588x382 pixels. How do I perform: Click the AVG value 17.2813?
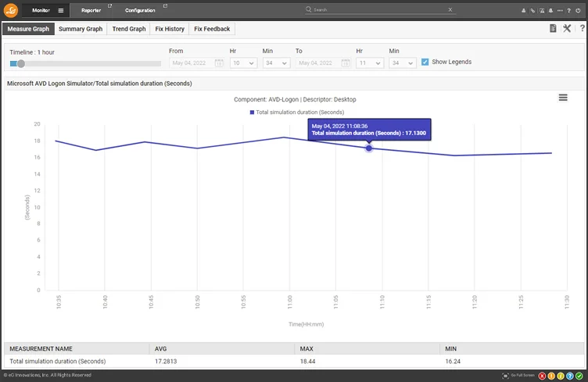166,362
